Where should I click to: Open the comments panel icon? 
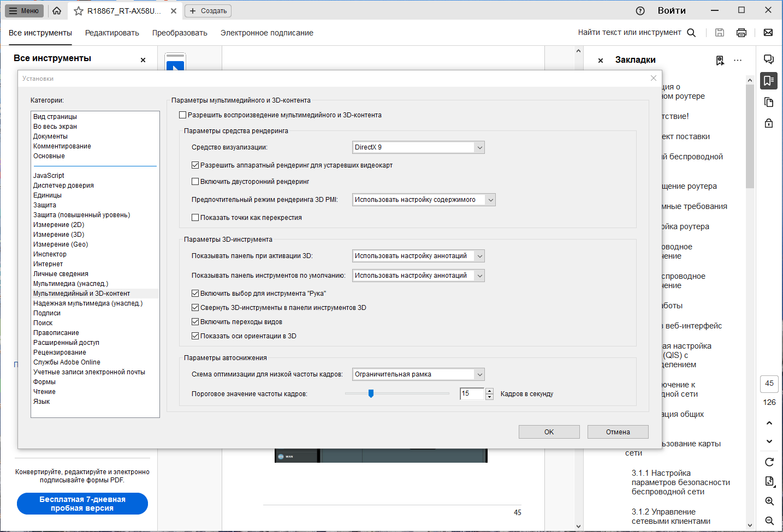pyautogui.click(x=769, y=59)
